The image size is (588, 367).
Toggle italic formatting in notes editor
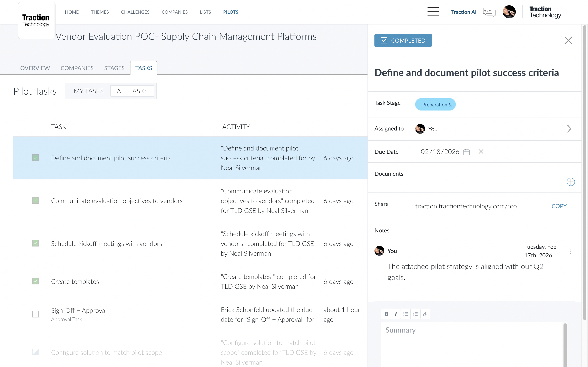click(x=396, y=314)
